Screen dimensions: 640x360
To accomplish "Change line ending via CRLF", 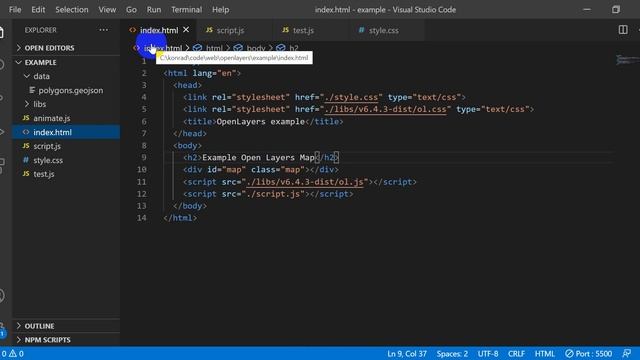I will 516,353.
